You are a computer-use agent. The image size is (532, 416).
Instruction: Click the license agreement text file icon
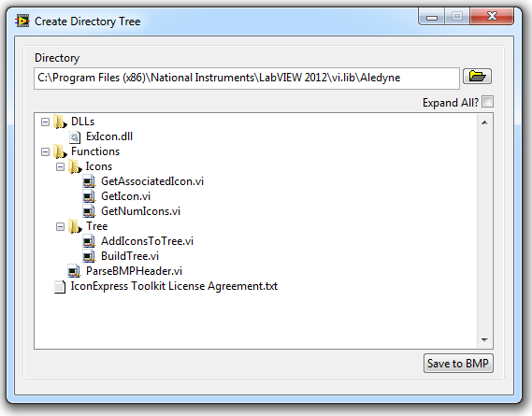coord(60,286)
